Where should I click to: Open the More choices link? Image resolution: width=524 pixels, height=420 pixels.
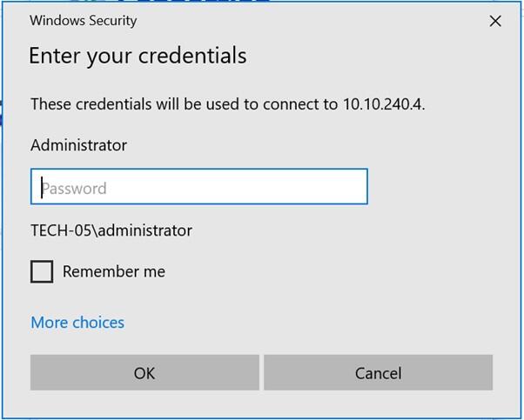[x=77, y=323]
